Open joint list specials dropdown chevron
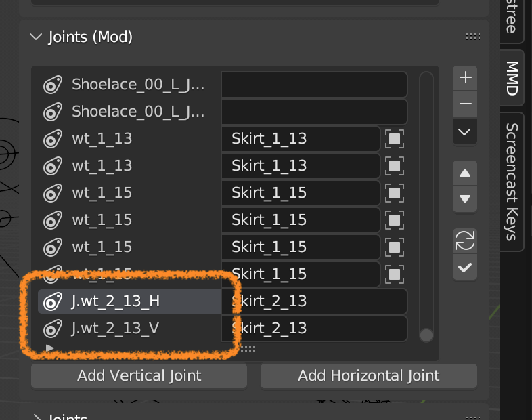The height and width of the screenshot is (420, 532). 465,132
